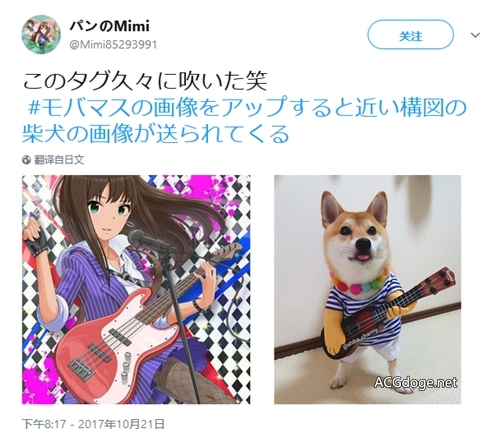The height and width of the screenshot is (438, 500).
Task: Click the globe icon beside 翻译自日文
Action: coord(26,160)
